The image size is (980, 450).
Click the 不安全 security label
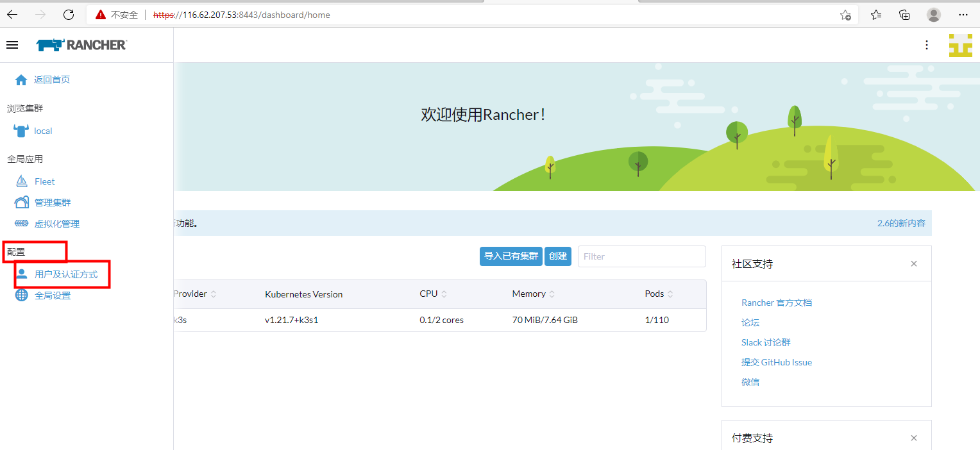click(124, 15)
